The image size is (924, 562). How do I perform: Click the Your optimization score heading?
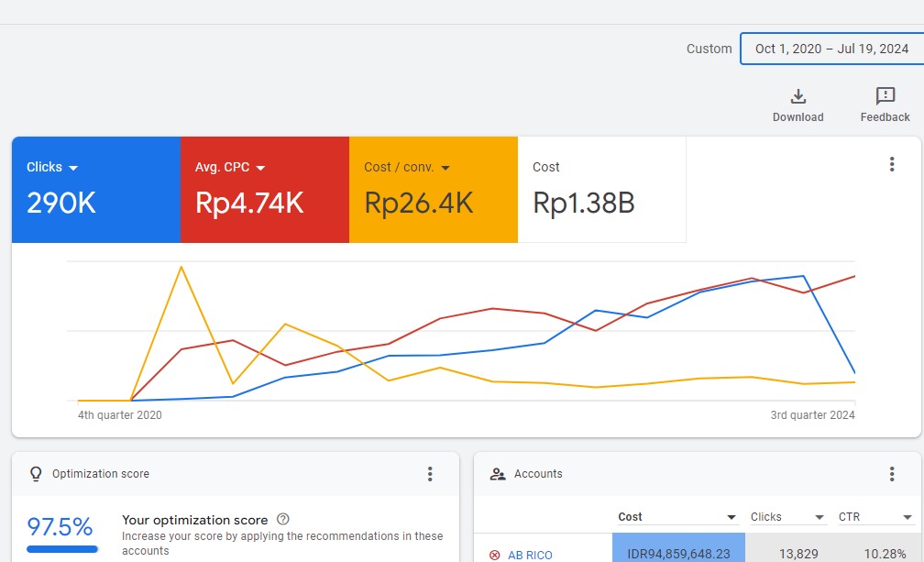[x=194, y=520]
